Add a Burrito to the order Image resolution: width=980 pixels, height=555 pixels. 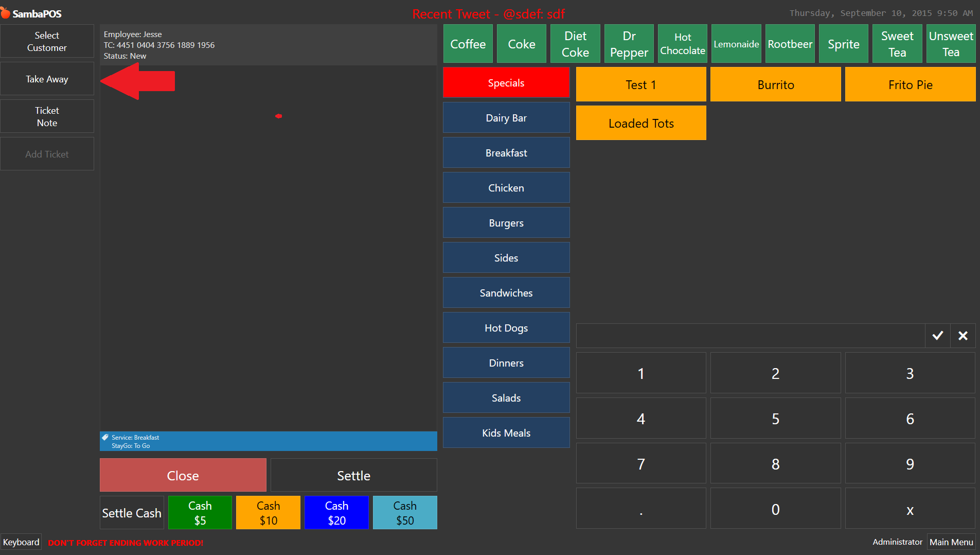pos(775,85)
